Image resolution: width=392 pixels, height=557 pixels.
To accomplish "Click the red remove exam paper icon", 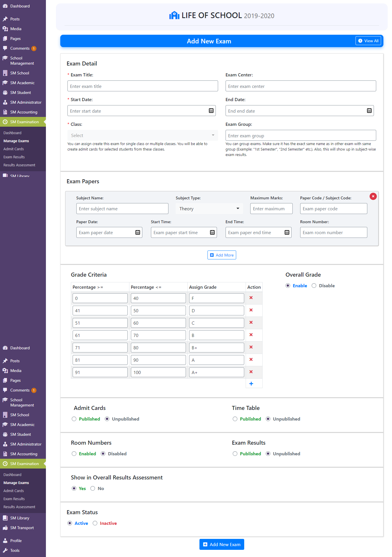I will 373,196.
